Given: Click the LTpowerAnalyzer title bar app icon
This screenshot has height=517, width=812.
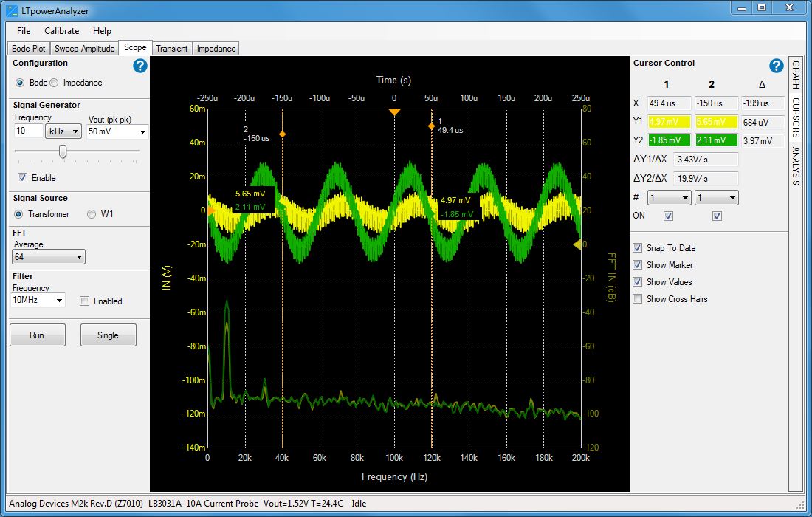Looking at the screenshot, I should coord(12,11).
